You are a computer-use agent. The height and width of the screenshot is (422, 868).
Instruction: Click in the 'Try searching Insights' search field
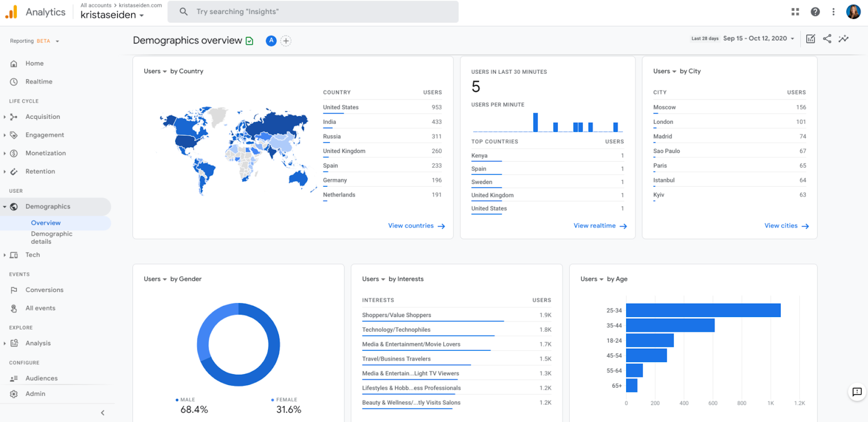point(313,12)
